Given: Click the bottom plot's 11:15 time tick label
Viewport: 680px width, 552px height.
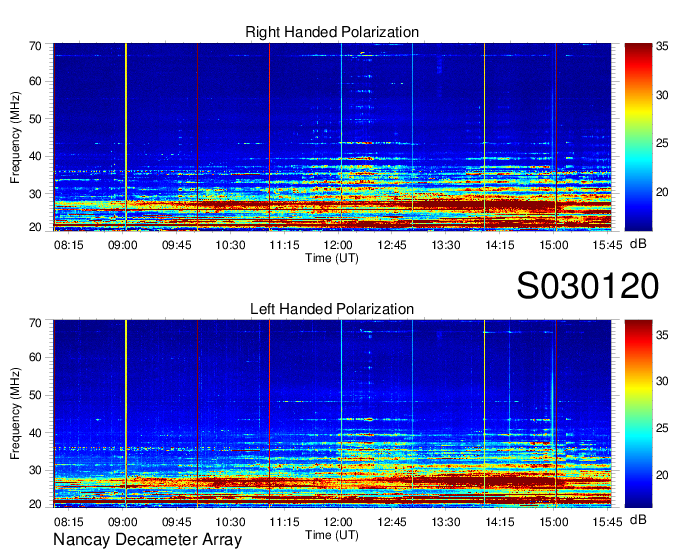Looking at the screenshot, I should pyautogui.click(x=284, y=522).
